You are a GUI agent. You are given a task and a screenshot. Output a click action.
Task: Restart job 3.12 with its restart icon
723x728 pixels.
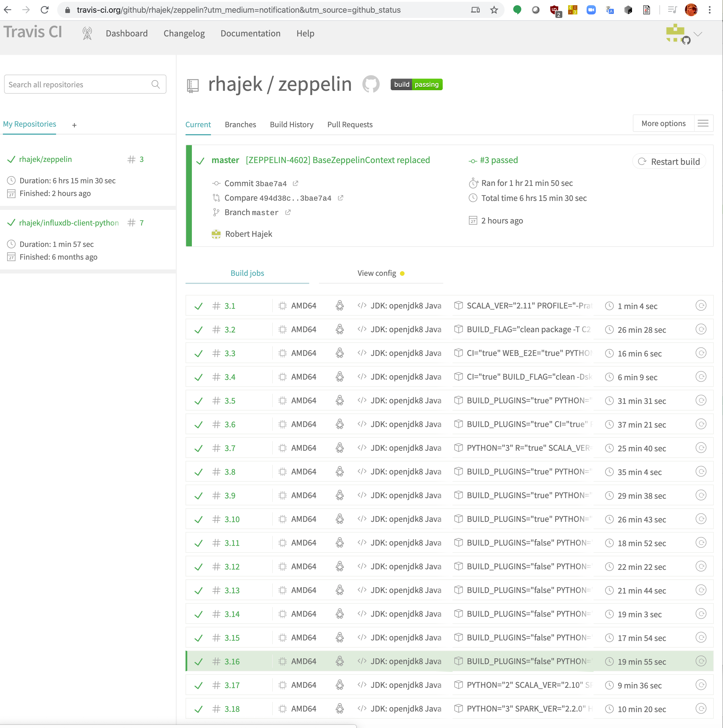pos(700,566)
